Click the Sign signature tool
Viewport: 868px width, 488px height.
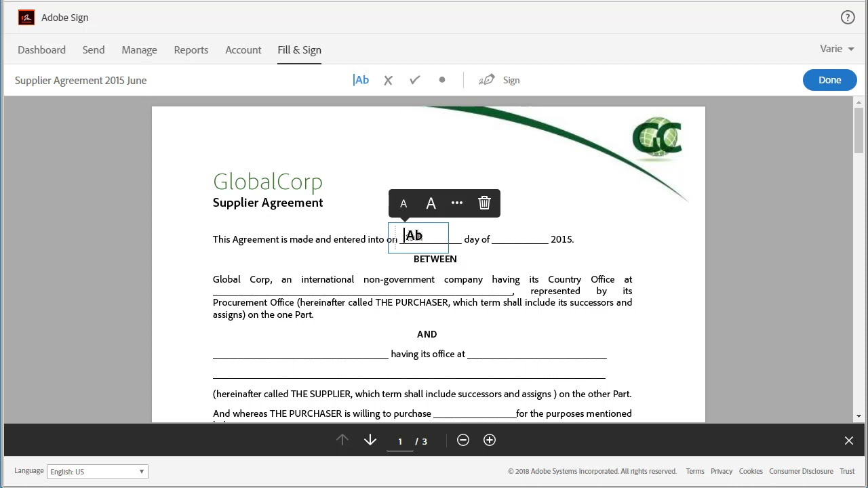499,80
